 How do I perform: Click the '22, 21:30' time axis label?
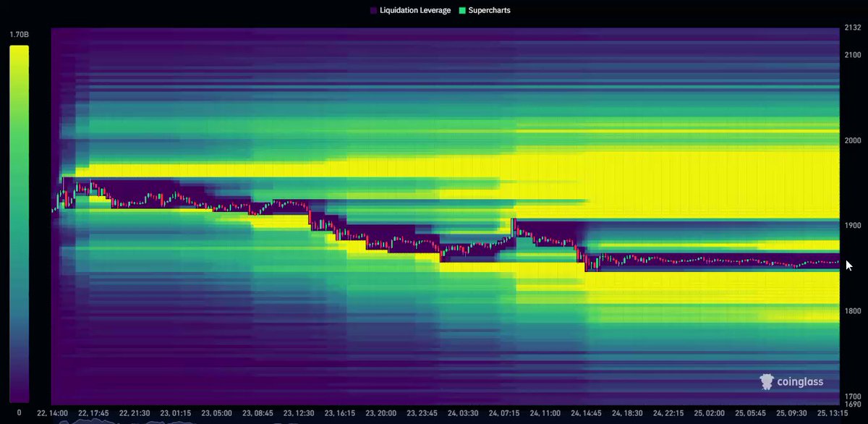point(135,413)
